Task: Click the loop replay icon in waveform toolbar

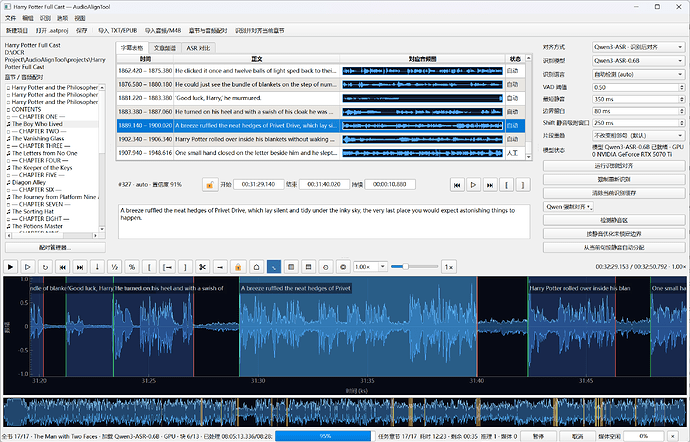Action: [45, 267]
